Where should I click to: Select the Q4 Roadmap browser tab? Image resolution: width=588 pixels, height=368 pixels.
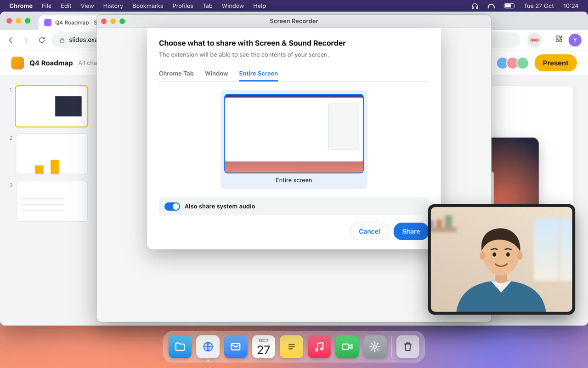(68, 23)
